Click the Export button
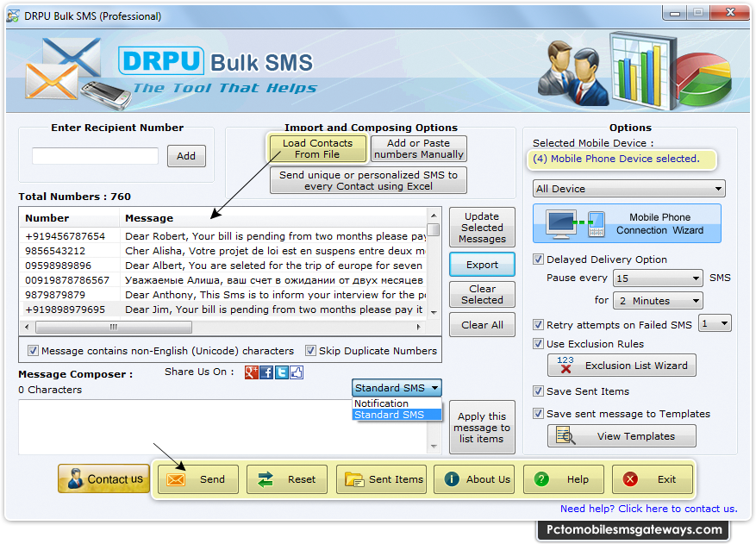This screenshot has height=544, width=756. click(482, 265)
